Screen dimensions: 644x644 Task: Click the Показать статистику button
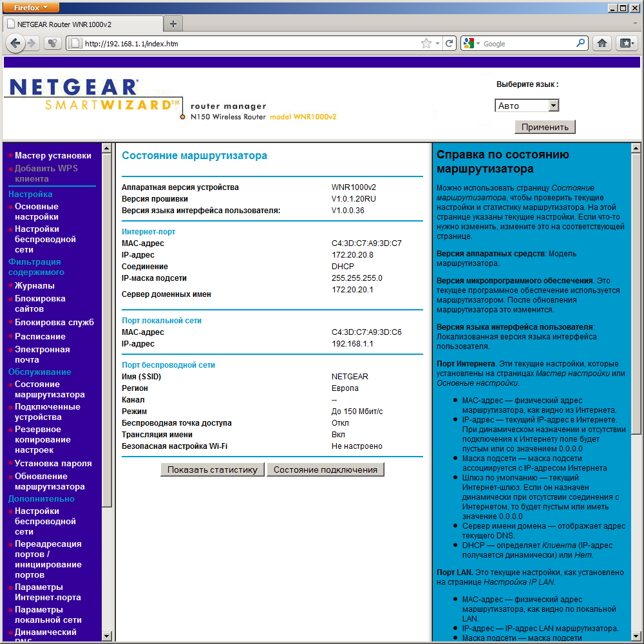click(x=213, y=469)
